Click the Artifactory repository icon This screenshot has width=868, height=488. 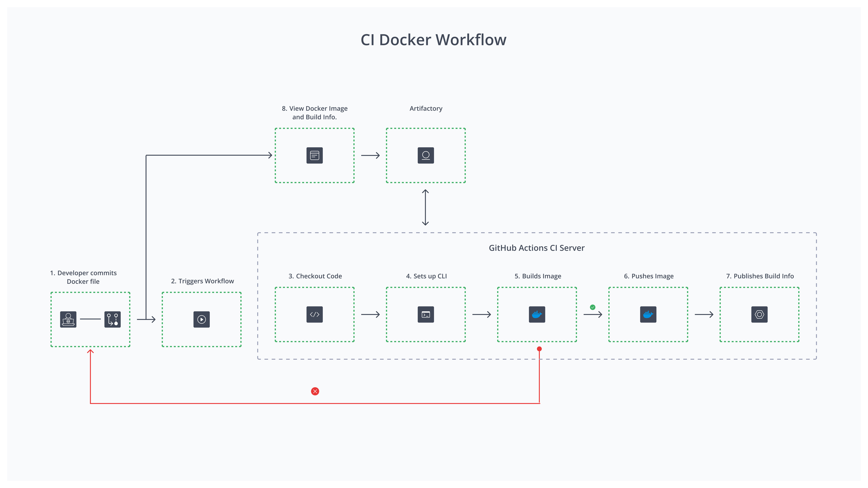[426, 155]
